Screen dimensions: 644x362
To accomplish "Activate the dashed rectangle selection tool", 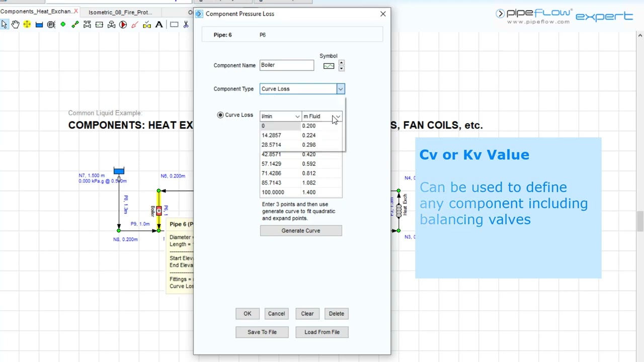I will pos(174,24).
